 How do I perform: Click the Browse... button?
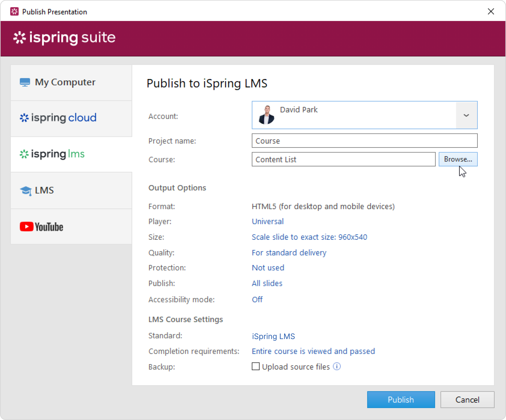458,159
